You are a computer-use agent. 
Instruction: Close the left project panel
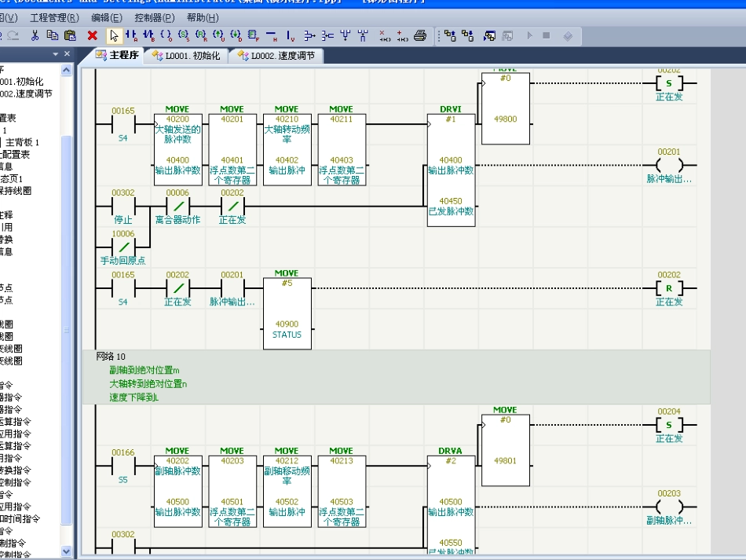[x=67, y=54]
